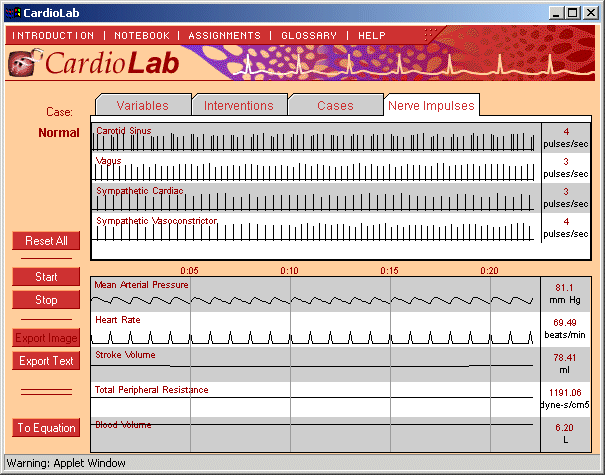Click the Total Peripheral Resistance graph label
605x475 pixels.
pos(152,390)
